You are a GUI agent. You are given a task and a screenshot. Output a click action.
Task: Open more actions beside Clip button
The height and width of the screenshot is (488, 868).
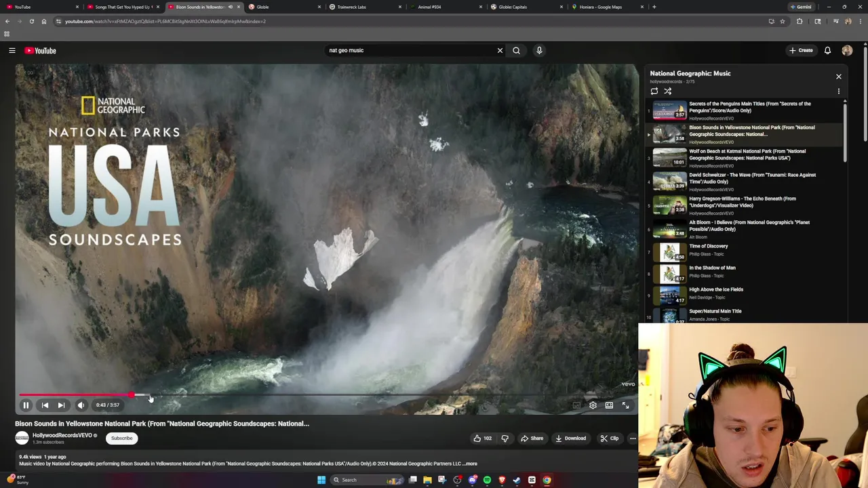[633, 439]
